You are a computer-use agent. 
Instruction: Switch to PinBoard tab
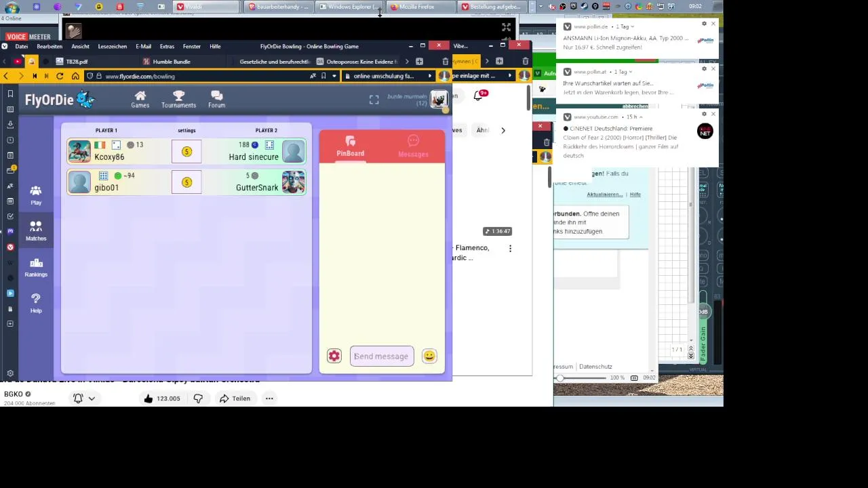[351, 146]
